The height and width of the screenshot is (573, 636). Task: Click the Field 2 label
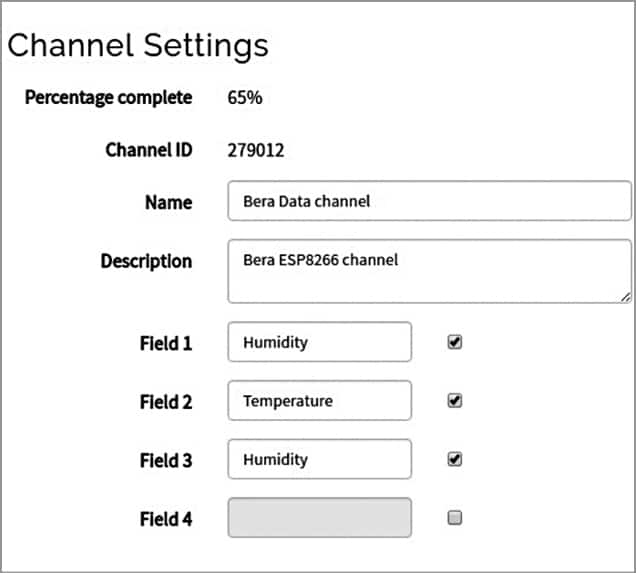coord(165,402)
